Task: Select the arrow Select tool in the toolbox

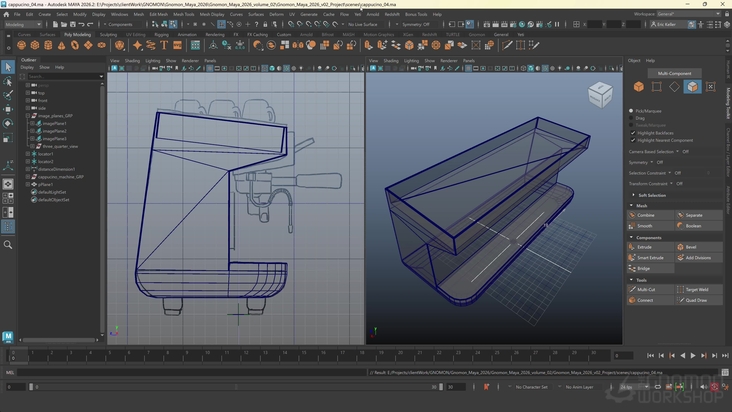Action: [8, 67]
